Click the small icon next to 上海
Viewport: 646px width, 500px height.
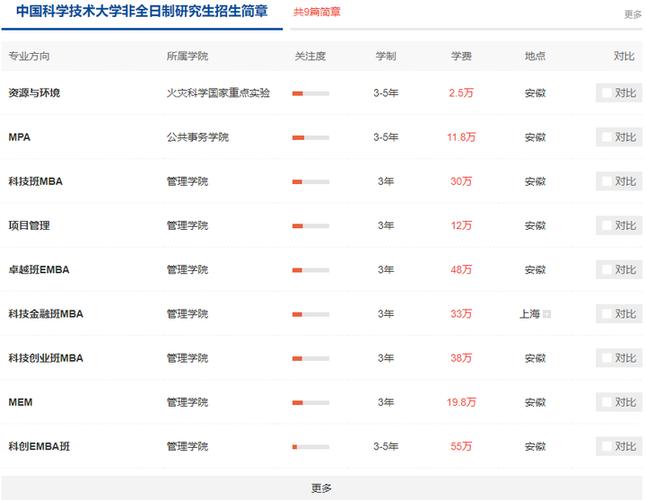pyautogui.click(x=547, y=314)
